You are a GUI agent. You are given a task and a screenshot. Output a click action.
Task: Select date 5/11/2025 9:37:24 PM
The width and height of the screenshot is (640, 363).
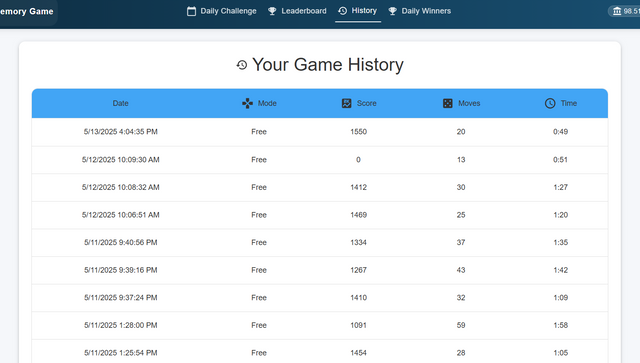120,298
